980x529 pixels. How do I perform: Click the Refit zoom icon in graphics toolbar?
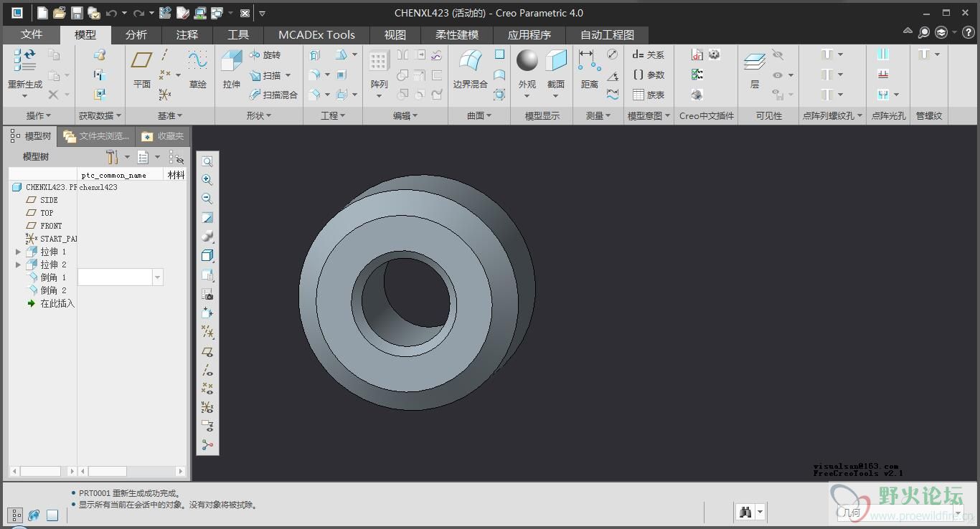coord(207,161)
